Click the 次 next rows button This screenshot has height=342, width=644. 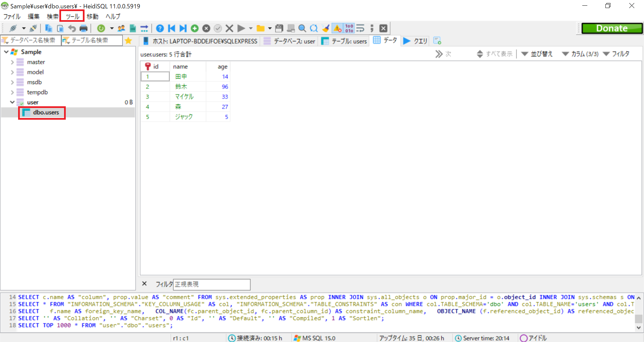[443, 54]
